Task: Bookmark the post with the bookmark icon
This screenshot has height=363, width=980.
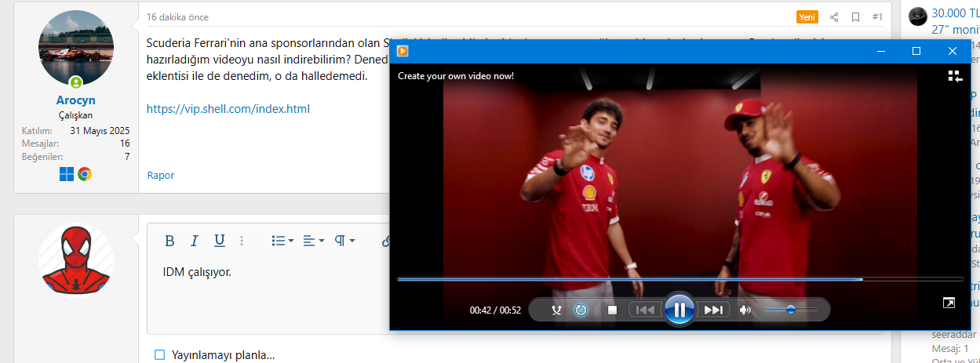Action: click(x=856, y=17)
